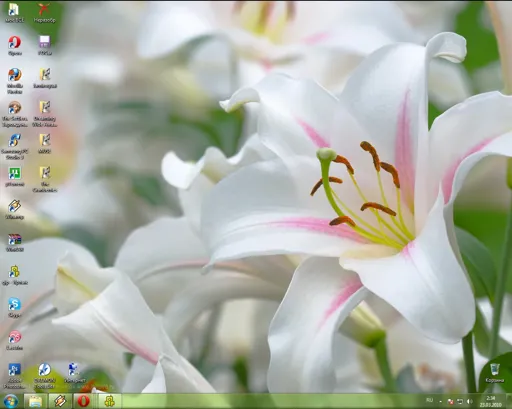Open the Skype desktop shortcut
The height and width of the screenshot is (409, 512).
point(14,307)
